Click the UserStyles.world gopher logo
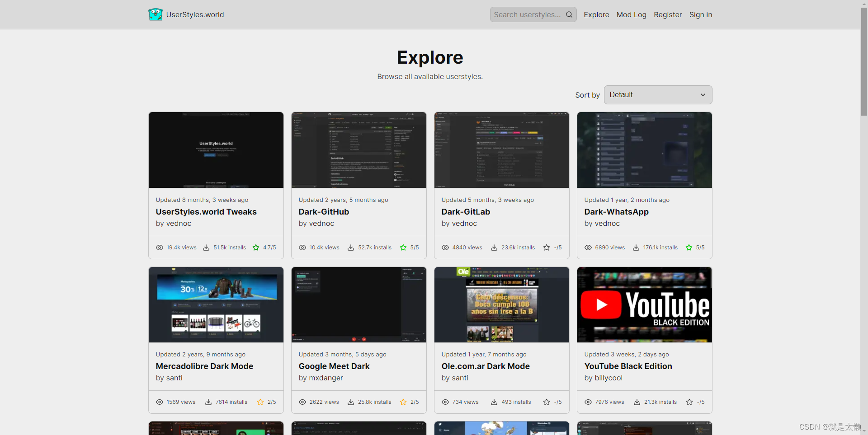The image size is (868, 435). tap(156, 14)
